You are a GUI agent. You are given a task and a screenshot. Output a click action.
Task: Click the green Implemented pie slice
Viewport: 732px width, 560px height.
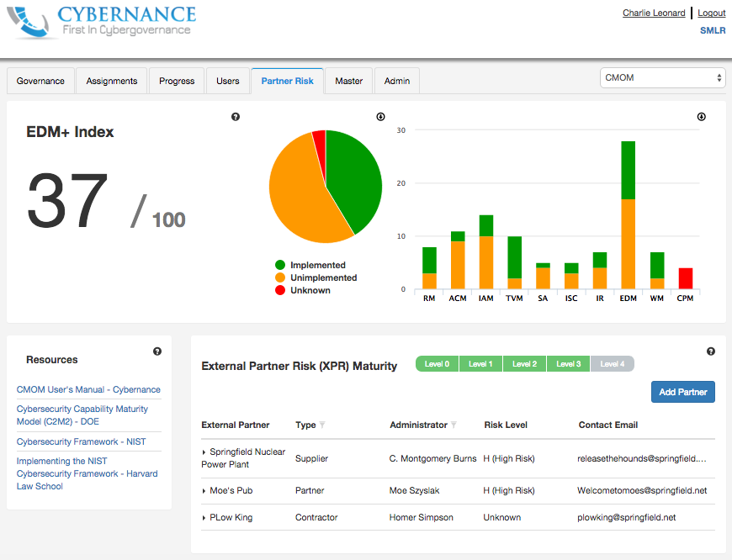coord(355,180)
